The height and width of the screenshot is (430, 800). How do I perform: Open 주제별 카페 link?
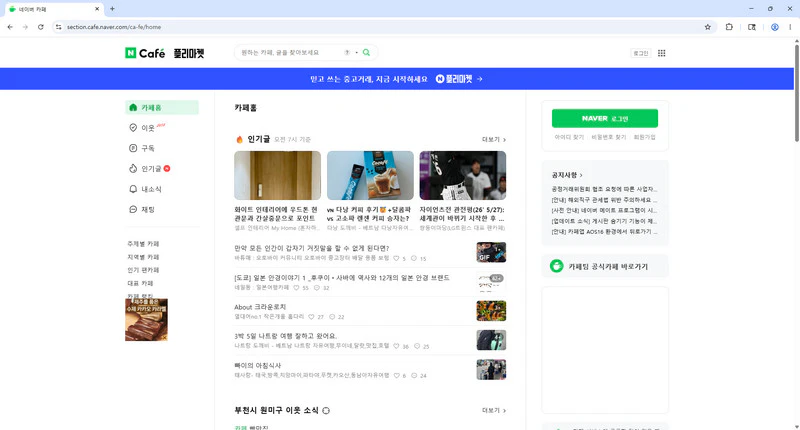point(143,244)
